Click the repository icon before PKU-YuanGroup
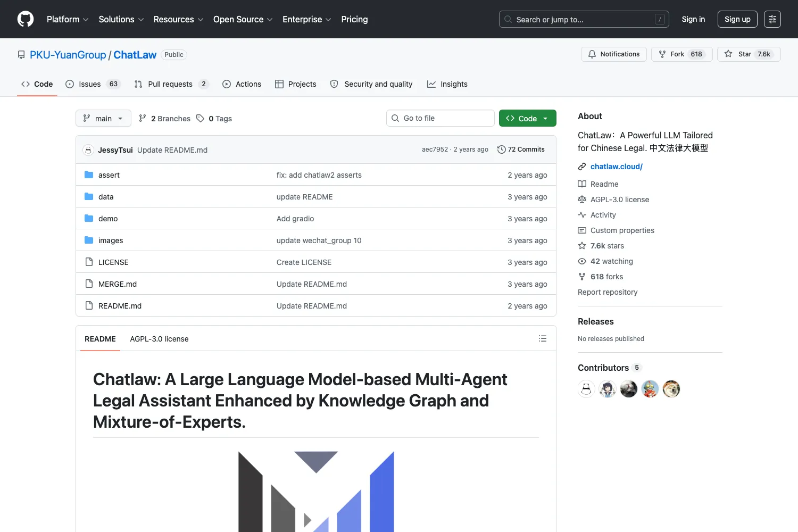Image resolution: width=798 pixels, height=532 pixels. 21,55
